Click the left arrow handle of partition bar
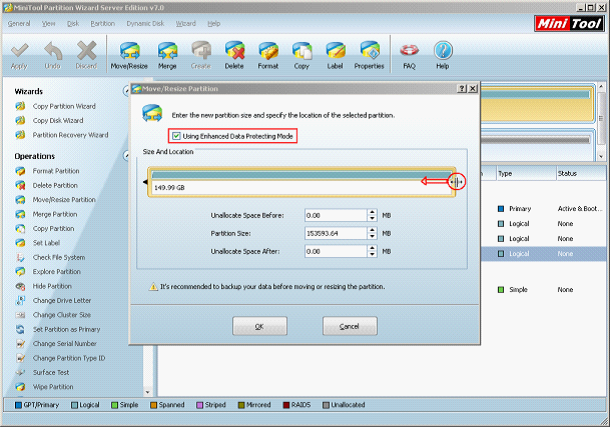The width and height of the screenshot is (610, 427). [x=145, y=182]
